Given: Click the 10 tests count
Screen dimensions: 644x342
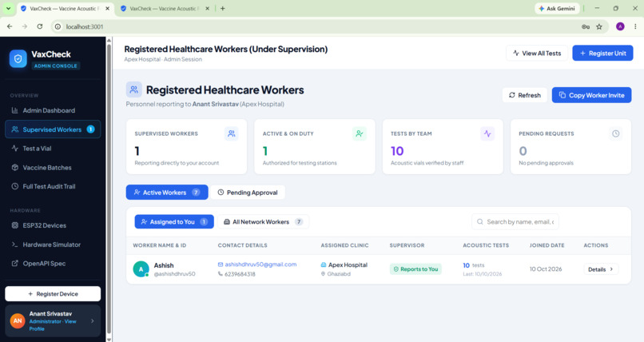Looking at the screenshot, I should click(x=474, y=265).
